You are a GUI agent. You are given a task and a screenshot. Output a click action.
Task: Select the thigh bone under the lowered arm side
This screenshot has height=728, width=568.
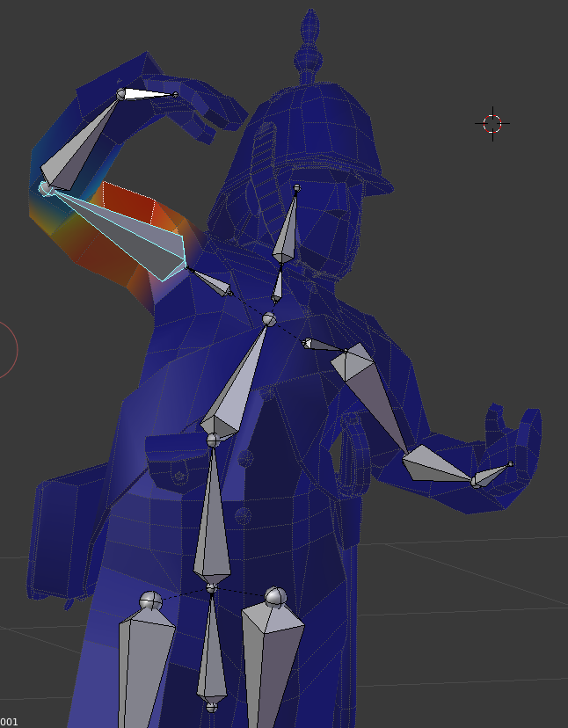274,664
